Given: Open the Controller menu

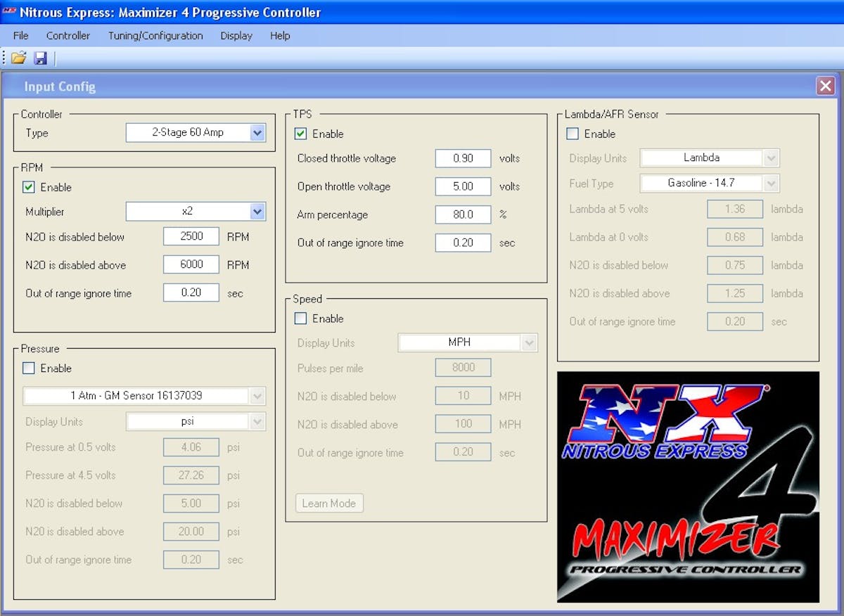Looking at the screenshot, I should coord(68,36).
